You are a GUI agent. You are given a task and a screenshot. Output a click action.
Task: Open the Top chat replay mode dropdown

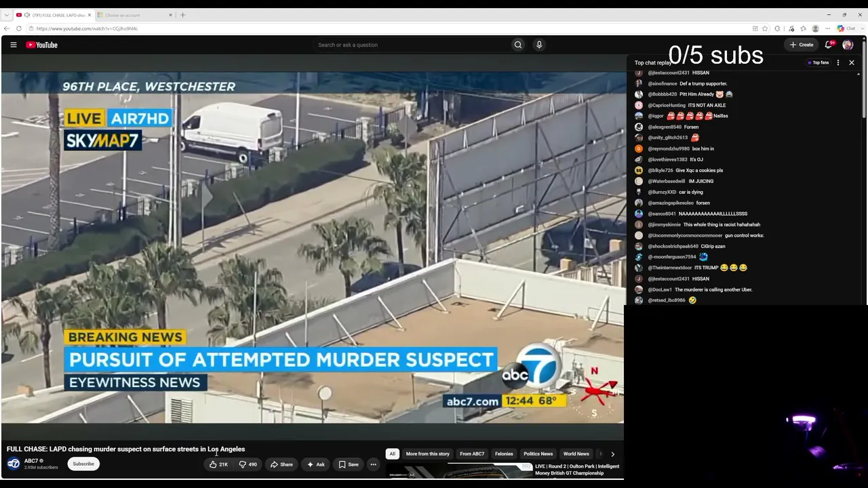(x=652, y=62)
